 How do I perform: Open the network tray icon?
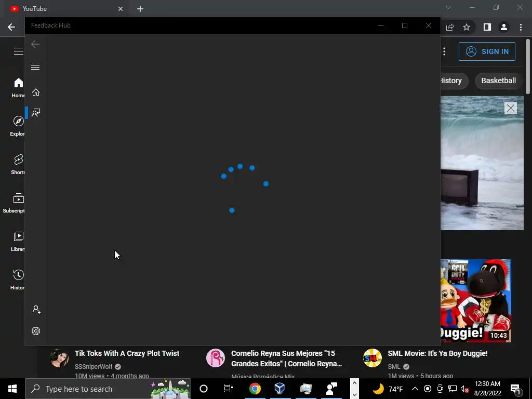click(453, 389)
